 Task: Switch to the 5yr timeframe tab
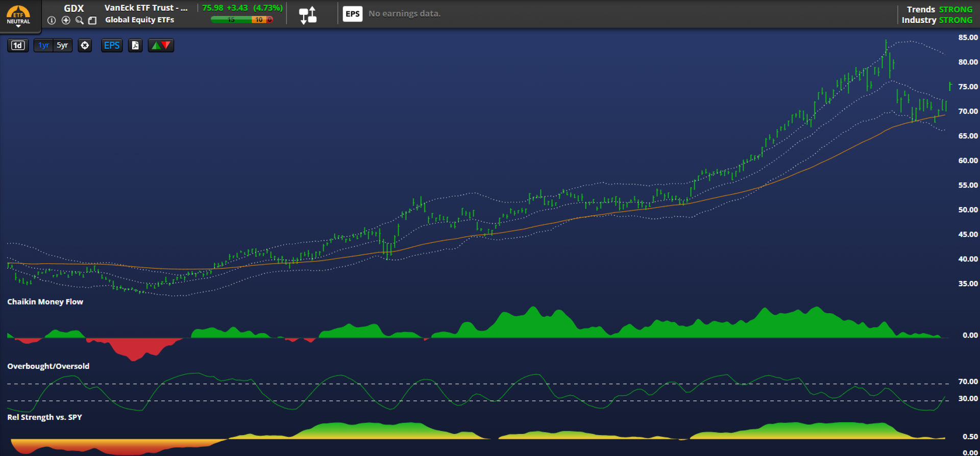[x=62, y=45]
